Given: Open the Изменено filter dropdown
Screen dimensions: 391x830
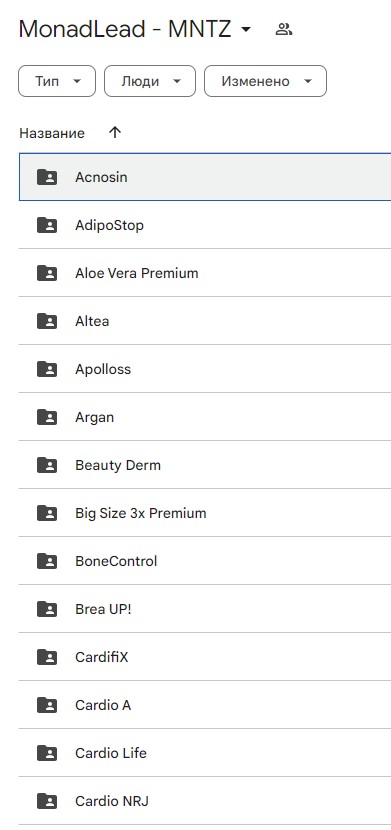Looking at the screenshot, I should 265,81.
